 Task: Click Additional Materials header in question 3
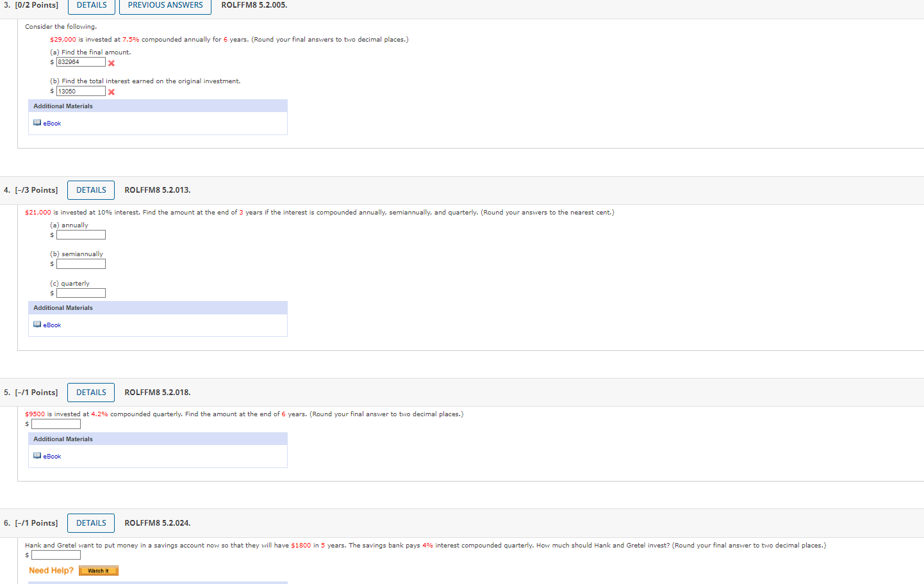click(x=63, y=106)
